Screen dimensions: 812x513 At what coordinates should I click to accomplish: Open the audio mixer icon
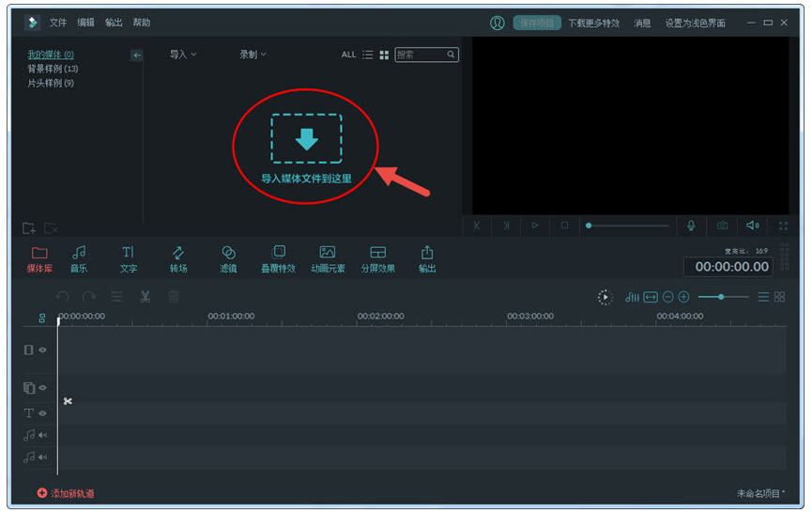point(632,297)
